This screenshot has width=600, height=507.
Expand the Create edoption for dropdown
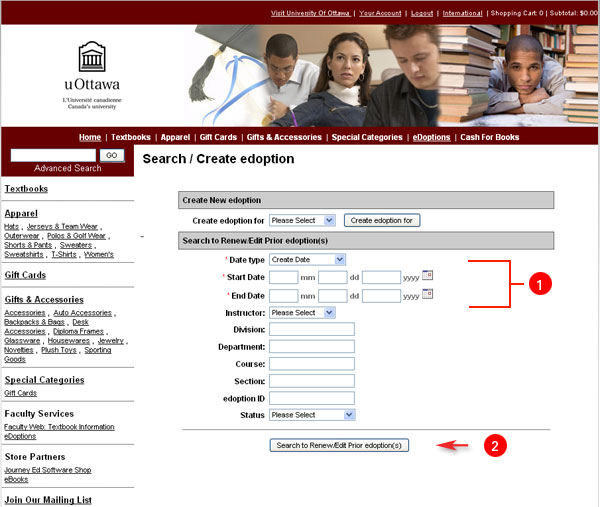301,220
